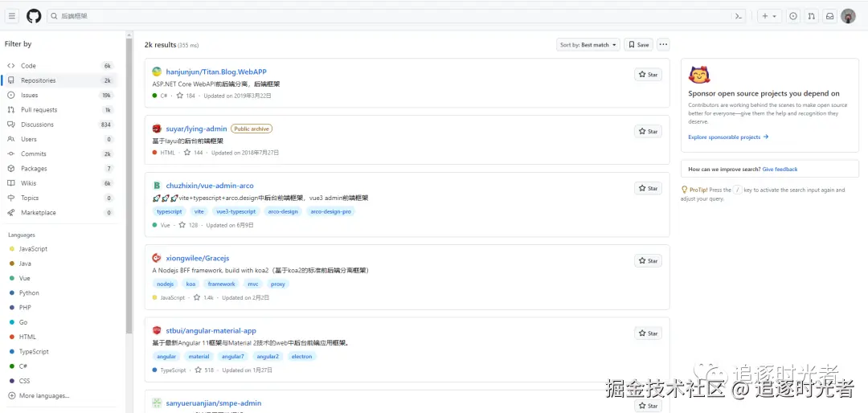Click the nodejs topic tag
Screen dimensions: 868x413
click(165, 284)
